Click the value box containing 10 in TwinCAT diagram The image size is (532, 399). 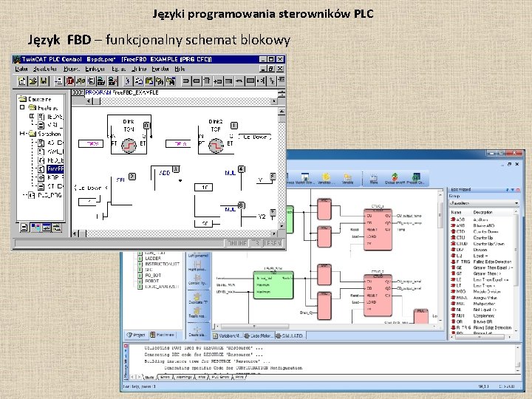(x=204, y=187)
